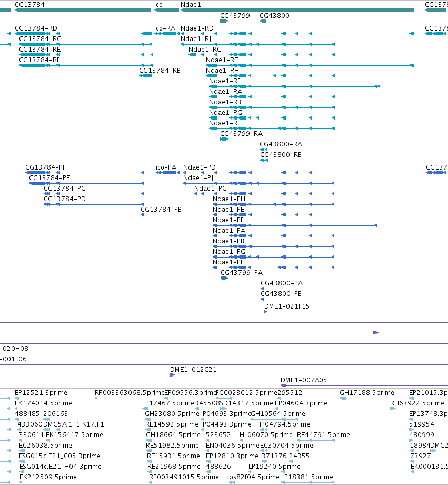Open the ico-PA polypeptide
This screenshot has height=485, width=448.
click(166, 167)
